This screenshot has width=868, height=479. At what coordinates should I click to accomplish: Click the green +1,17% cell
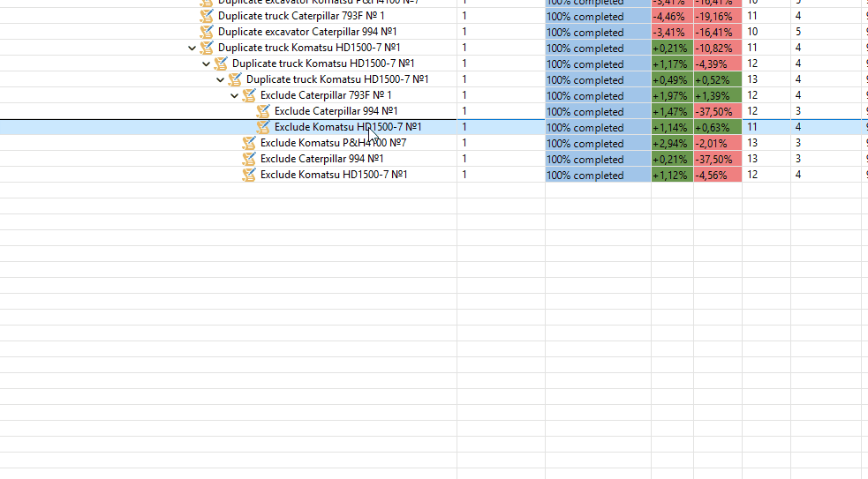coord(672,64)
